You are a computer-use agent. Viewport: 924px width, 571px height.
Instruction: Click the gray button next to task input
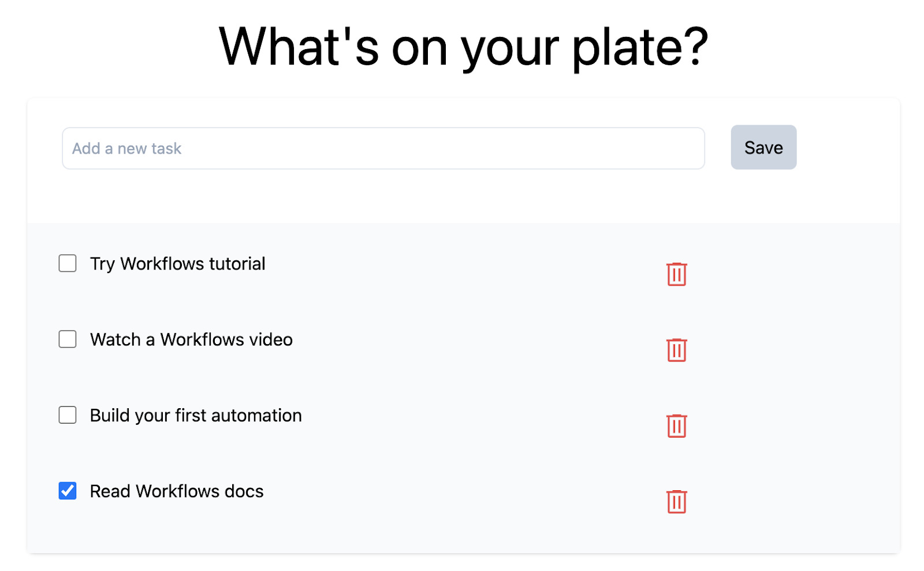coord(763,147)
